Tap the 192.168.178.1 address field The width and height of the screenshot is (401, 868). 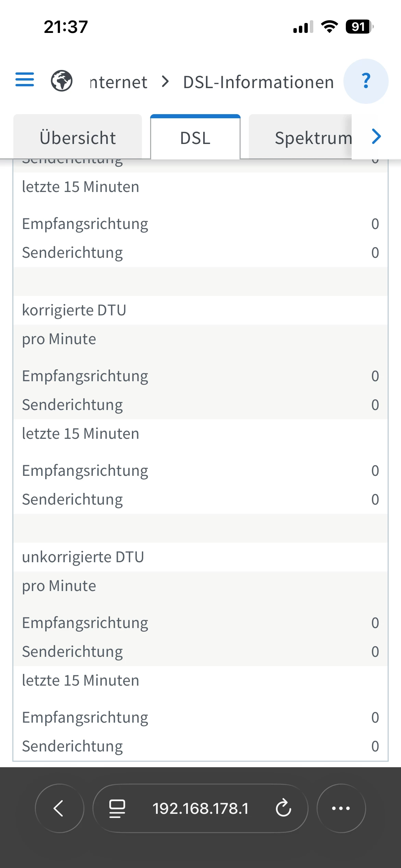[200, 808]
